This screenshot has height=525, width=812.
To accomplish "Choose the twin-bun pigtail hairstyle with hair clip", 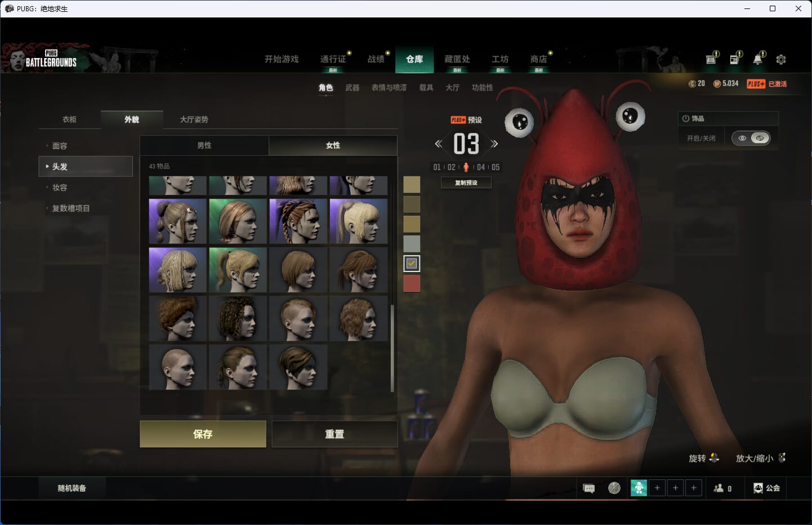I will 178,221.
